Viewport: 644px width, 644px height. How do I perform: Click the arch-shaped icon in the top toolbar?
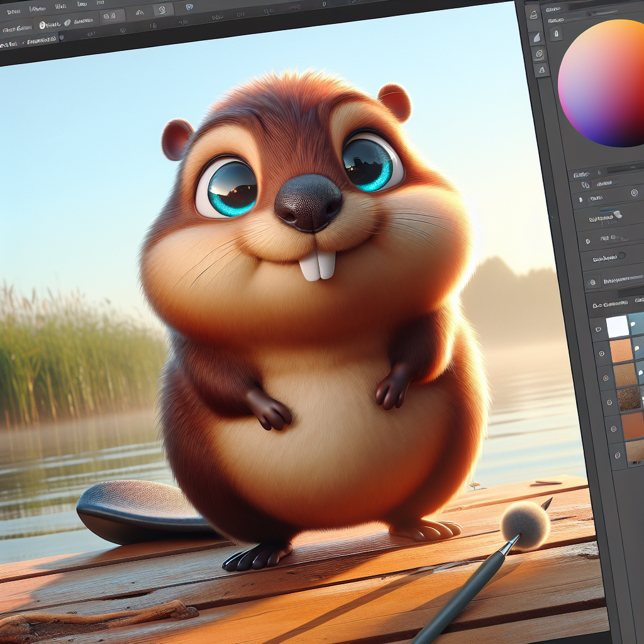coord(140,13)
